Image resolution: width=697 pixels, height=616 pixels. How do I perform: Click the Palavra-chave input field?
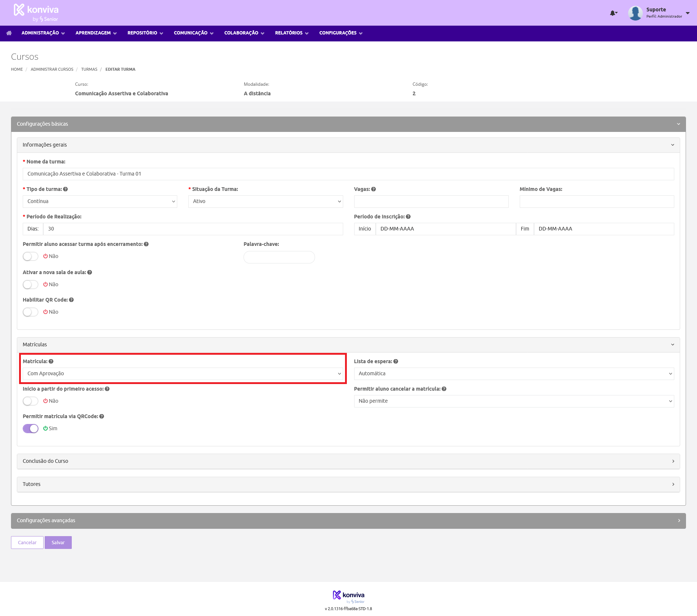pos(279,257)
